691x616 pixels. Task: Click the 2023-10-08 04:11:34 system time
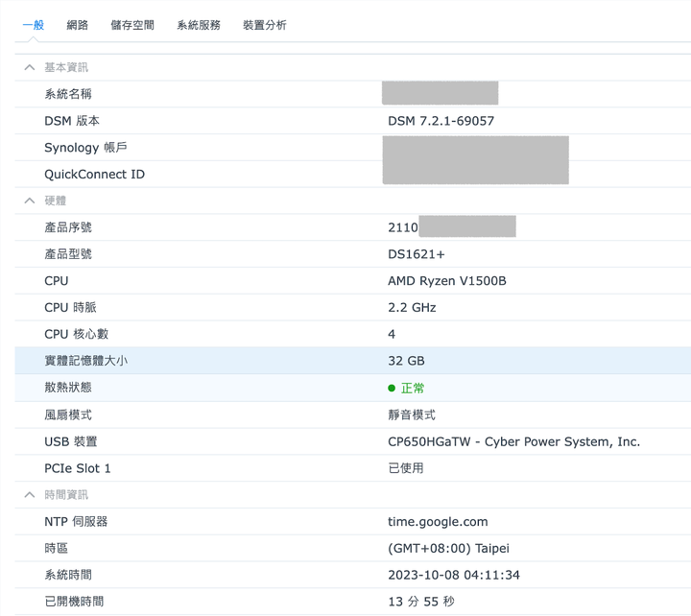(x=454, y=575)
